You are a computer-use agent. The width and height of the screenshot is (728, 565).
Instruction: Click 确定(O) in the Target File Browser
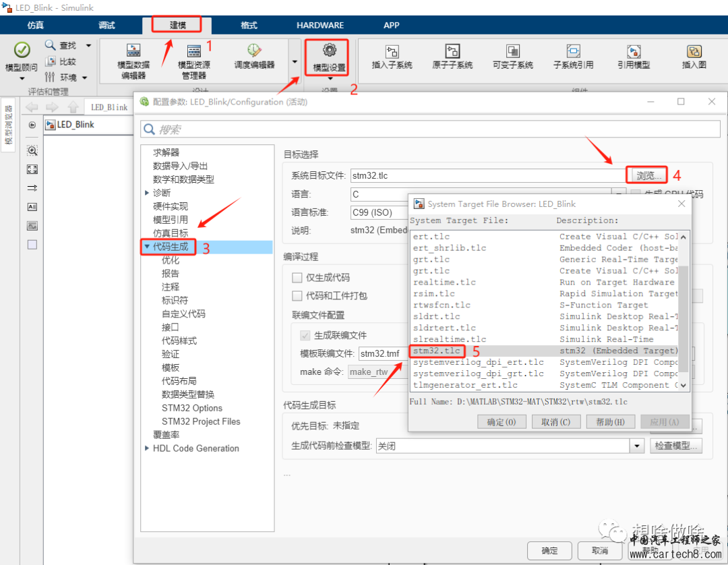[x=502, y=422]
